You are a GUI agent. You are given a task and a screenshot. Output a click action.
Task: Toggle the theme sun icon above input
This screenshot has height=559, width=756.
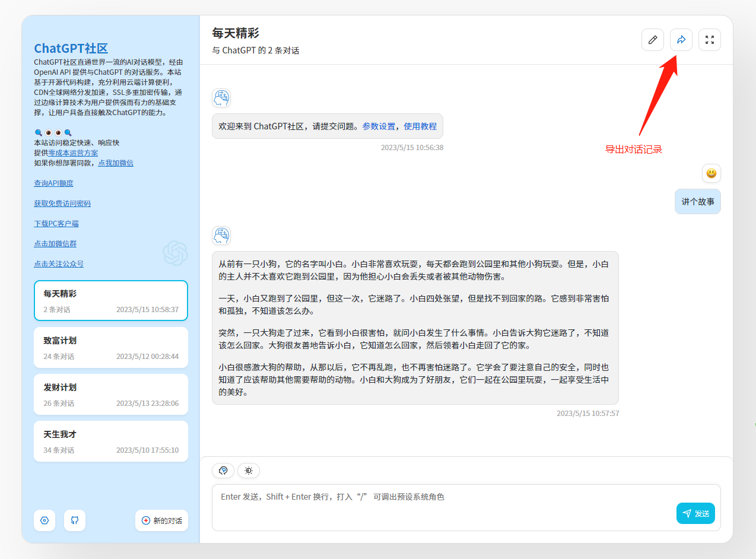[249, 471]
